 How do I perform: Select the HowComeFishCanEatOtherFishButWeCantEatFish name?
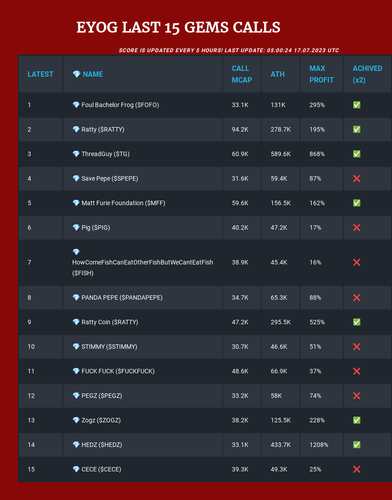(143, 262)
